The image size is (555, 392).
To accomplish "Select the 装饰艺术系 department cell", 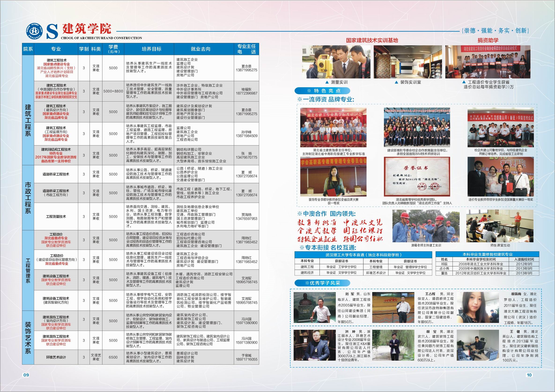I will [28, 338].
